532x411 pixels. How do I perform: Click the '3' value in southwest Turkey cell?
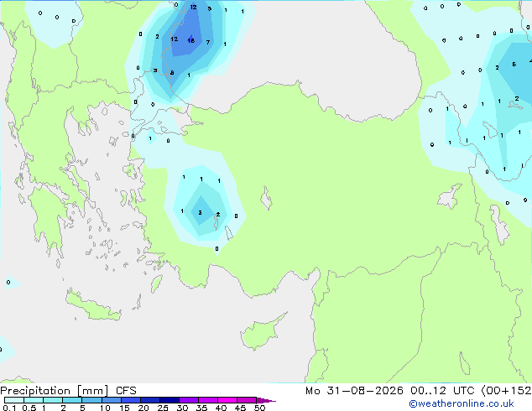[201, 212]
